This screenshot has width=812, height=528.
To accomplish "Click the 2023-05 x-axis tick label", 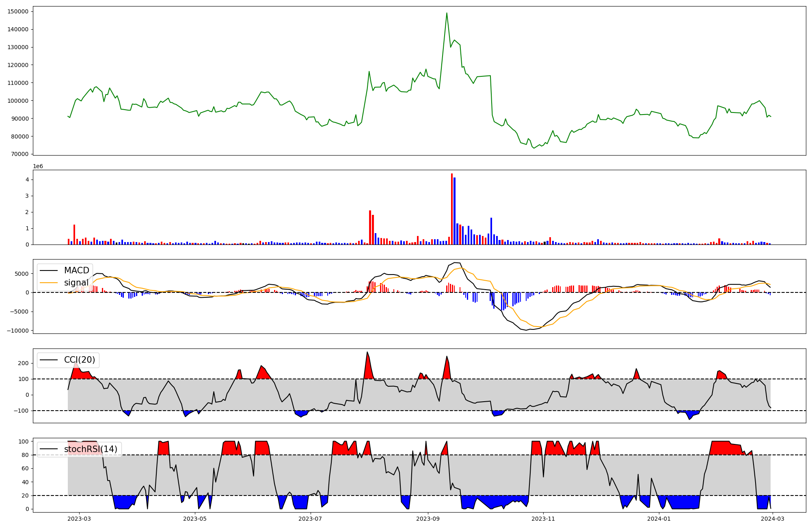I will [x=195, y=519].
